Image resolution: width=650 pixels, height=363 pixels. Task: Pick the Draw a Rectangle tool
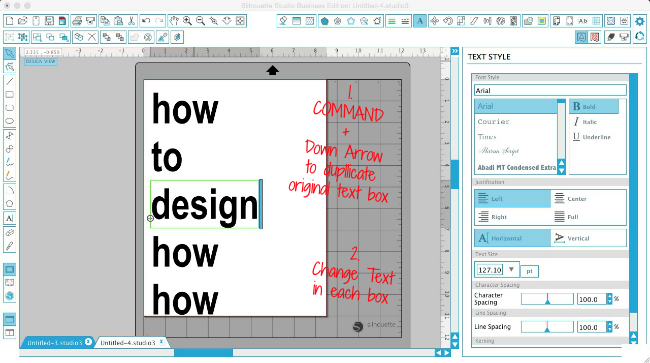9,94
